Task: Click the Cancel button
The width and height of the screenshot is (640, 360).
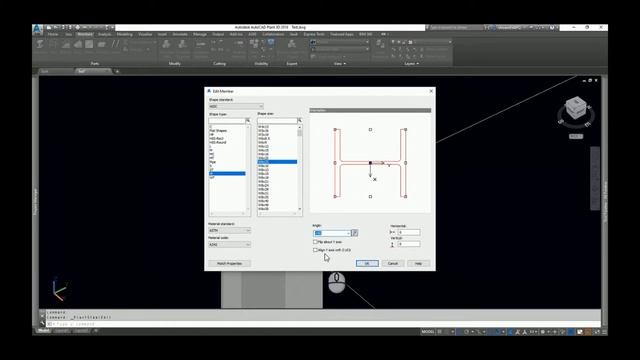Action: (x=393, y=264)
